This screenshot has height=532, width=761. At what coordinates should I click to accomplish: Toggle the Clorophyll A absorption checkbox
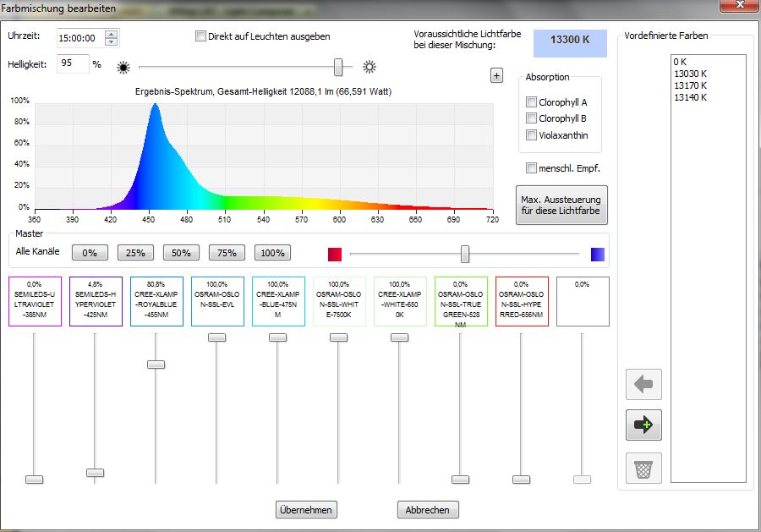531,102
